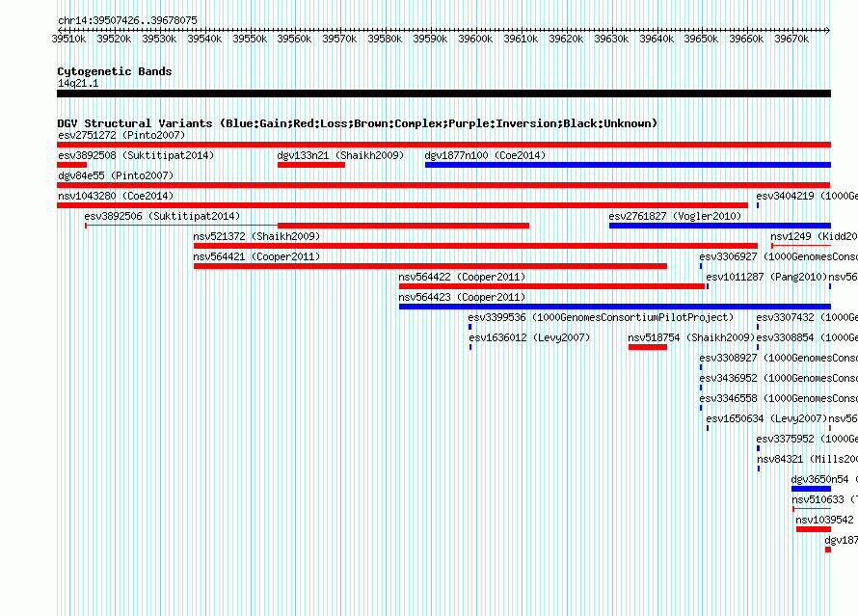The width and height of the screenshot is (858, 616).
Task: Open variant label esv3892506 (Suktitipat2014)
Action: pos(162,216)
